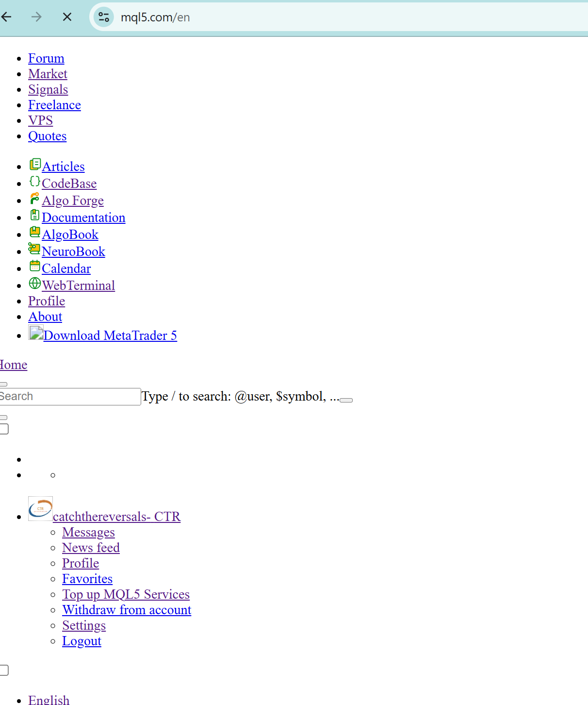Open site information icon in address bar

coord(104,17)
